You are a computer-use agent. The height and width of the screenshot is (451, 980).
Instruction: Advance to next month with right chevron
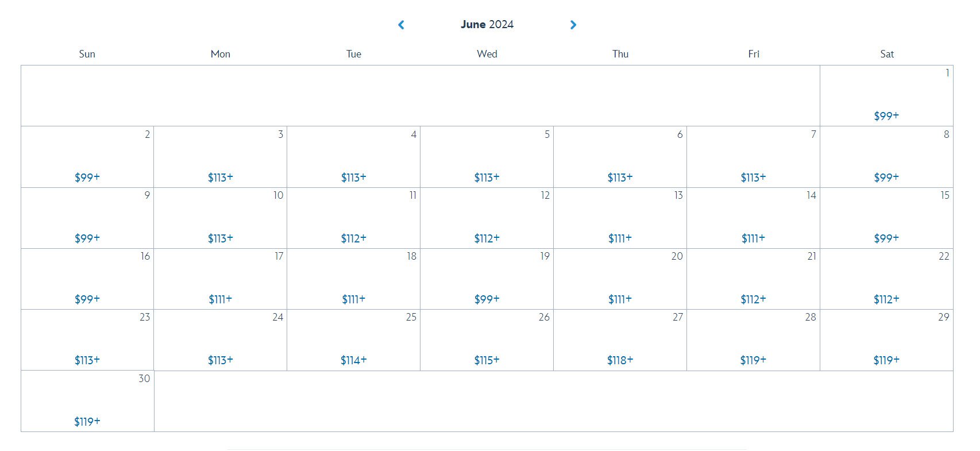point(573,25)
